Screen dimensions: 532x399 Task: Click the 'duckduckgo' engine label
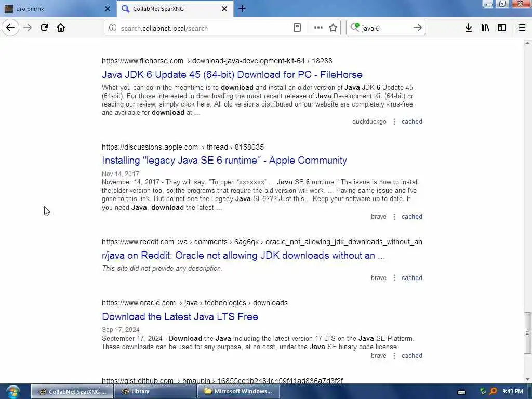click(369, 122)
